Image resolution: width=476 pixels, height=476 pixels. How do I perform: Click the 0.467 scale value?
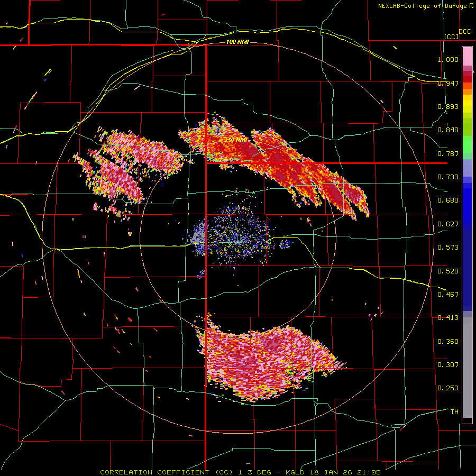point(448,294)
